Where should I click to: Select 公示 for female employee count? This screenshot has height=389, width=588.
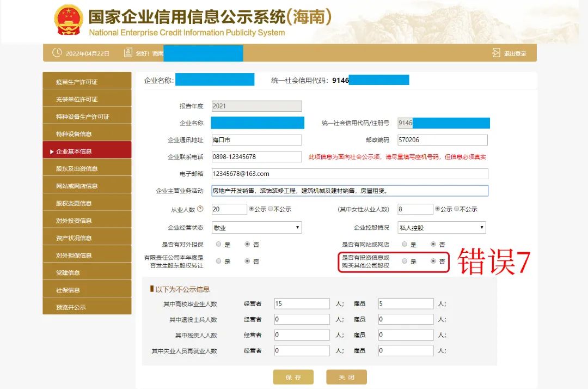(x=437, y=209)
